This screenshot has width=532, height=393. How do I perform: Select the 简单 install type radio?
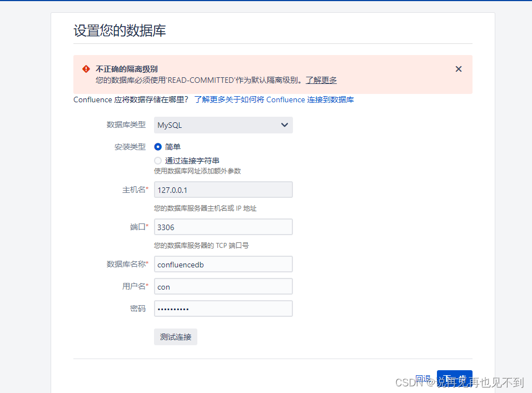coord(158,147)
